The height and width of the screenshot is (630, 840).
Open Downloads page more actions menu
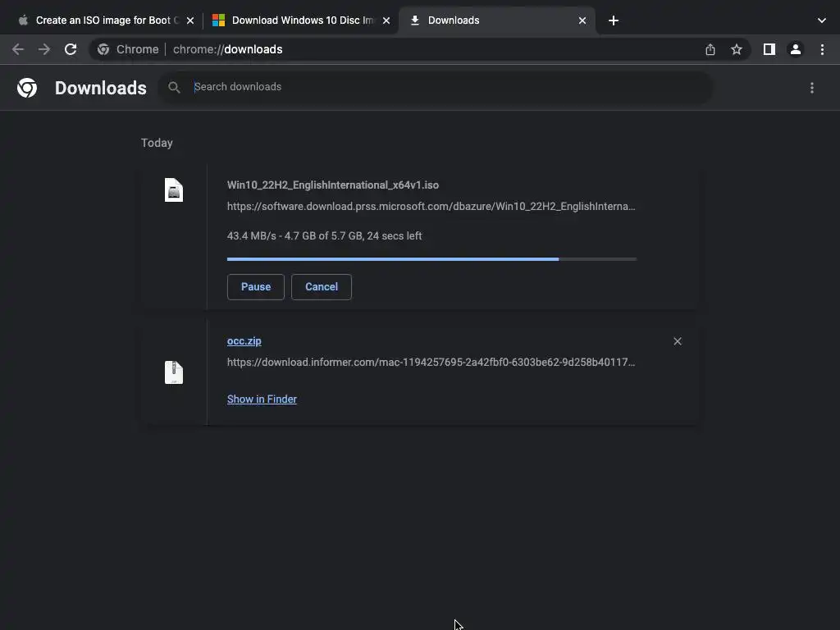click(x=812, y=88)
